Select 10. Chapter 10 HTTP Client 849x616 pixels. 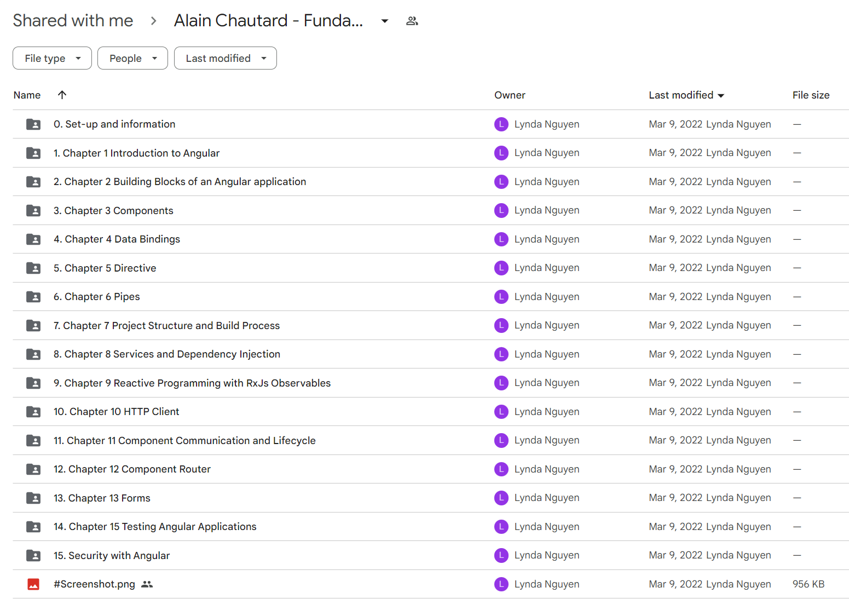(x=116, y=412)
